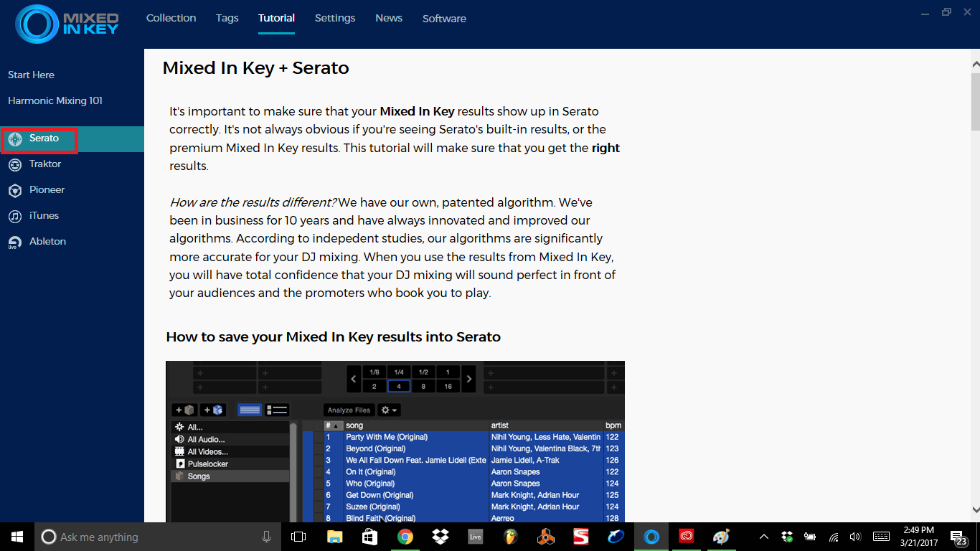Open the Software tab
This screenshot has width=980, height=551.
coord(444,19)
